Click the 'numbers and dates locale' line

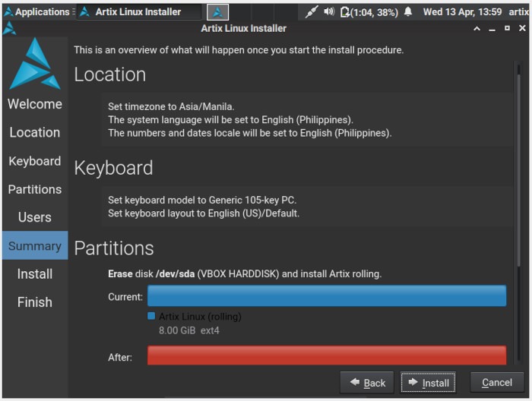250,133
